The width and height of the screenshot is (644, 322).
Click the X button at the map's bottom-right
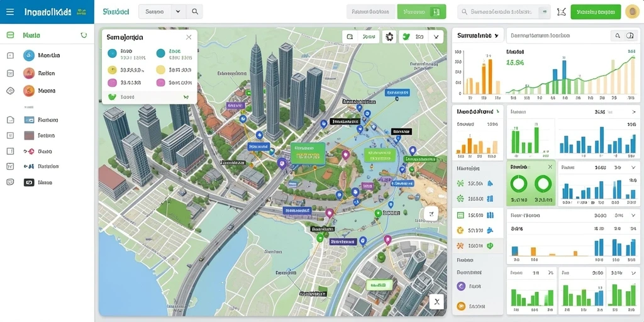(x=436, y=303)
